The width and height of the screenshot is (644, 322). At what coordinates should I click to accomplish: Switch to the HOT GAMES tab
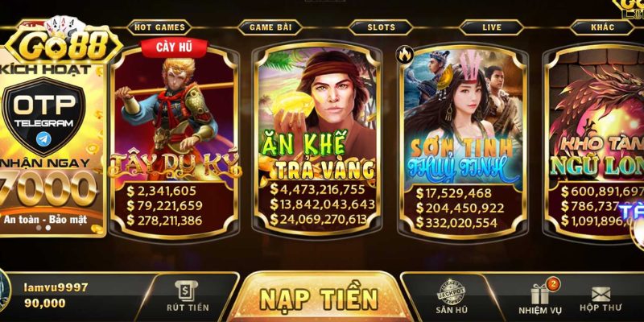tap(159, 28)
